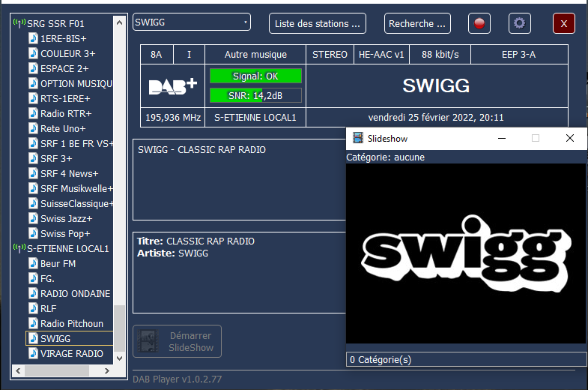Image resolution: width=588 pixels, height=390 pixels.
Task: Click the music note icon beside SRF 3+
Action: [34, 158]
